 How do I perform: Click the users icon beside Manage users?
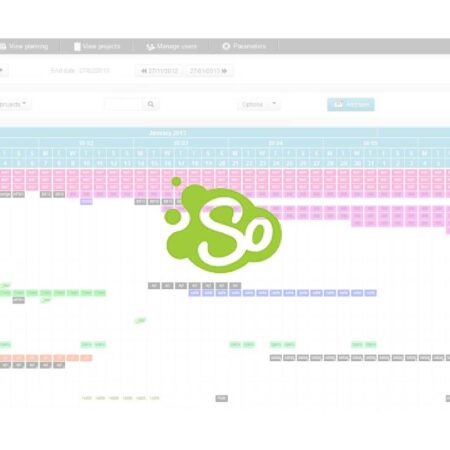pos(150,47)
